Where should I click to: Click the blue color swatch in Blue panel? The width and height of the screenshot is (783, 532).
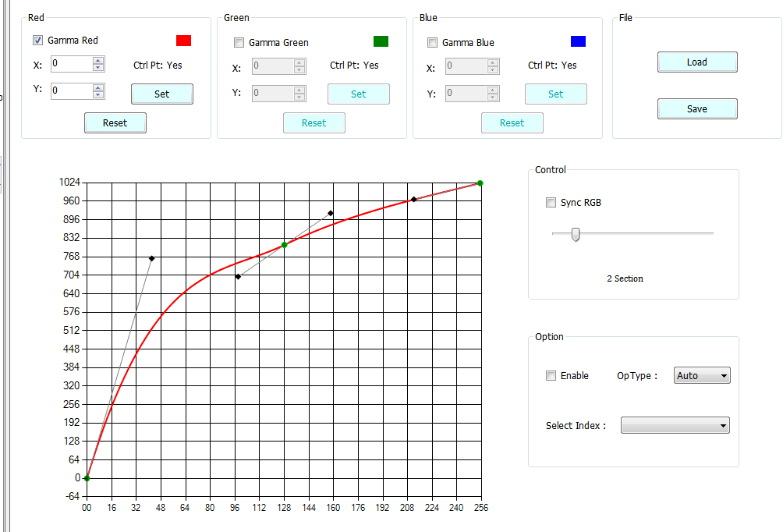click(x=577, y=41)
